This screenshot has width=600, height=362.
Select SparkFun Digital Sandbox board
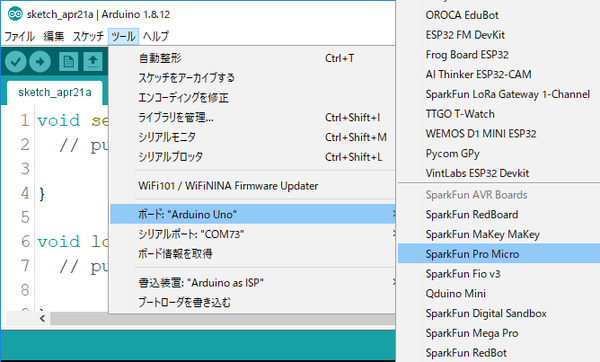click(499, 313)
